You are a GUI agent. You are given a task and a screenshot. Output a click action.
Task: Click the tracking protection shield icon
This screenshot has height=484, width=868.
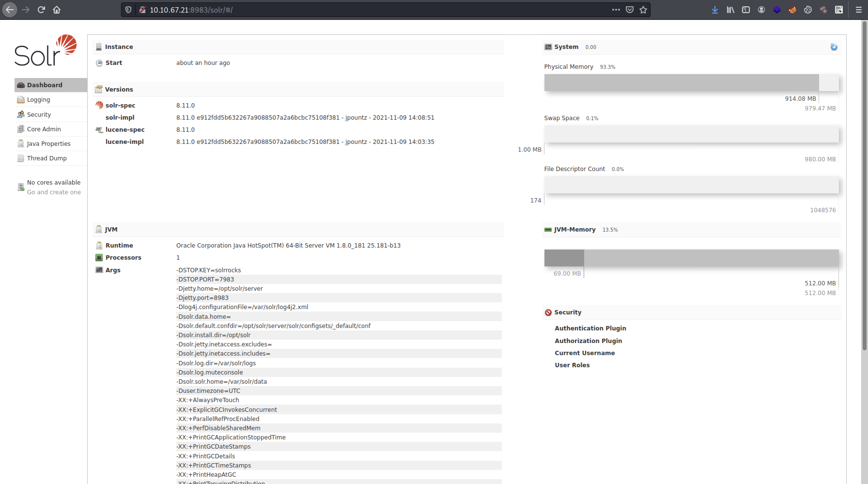[128, 10]
